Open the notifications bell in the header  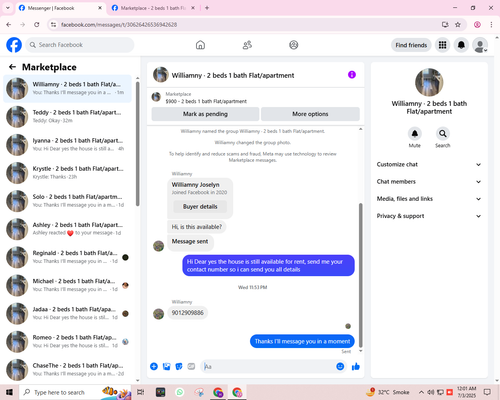coord(461,45)
